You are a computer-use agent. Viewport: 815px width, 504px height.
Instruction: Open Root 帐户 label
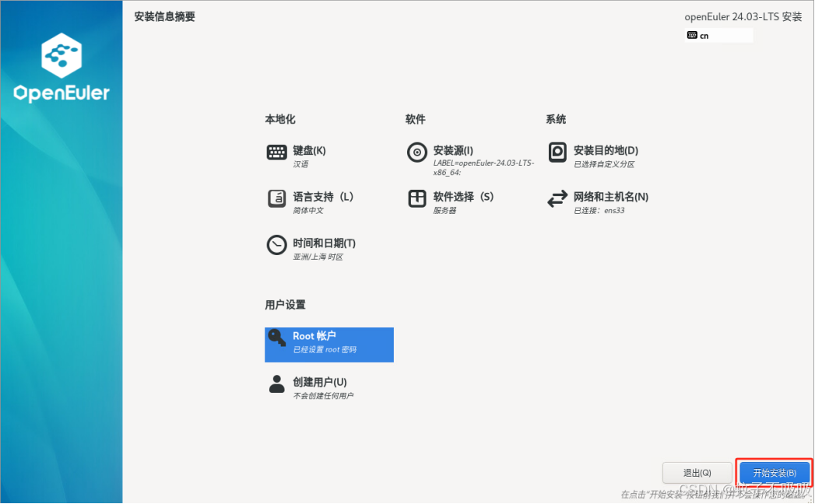tap(314, 336)
